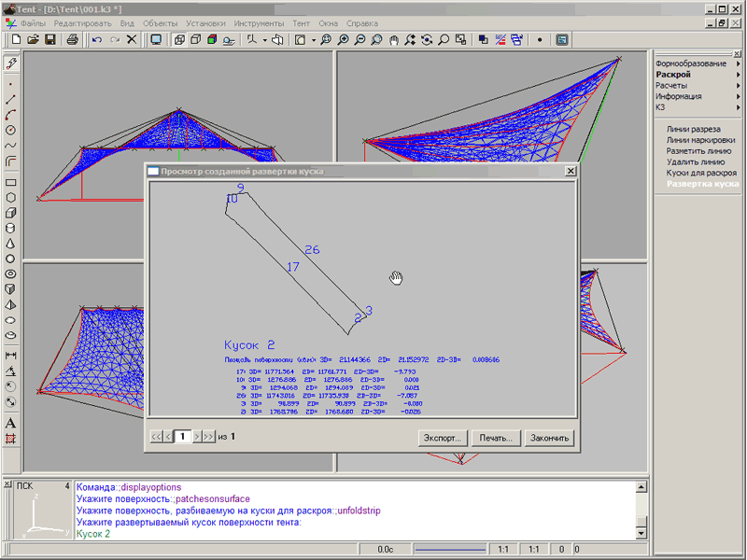Click the shaded display mode icon
This screenshot has height=560, width=747.
[x=210, y=39]
